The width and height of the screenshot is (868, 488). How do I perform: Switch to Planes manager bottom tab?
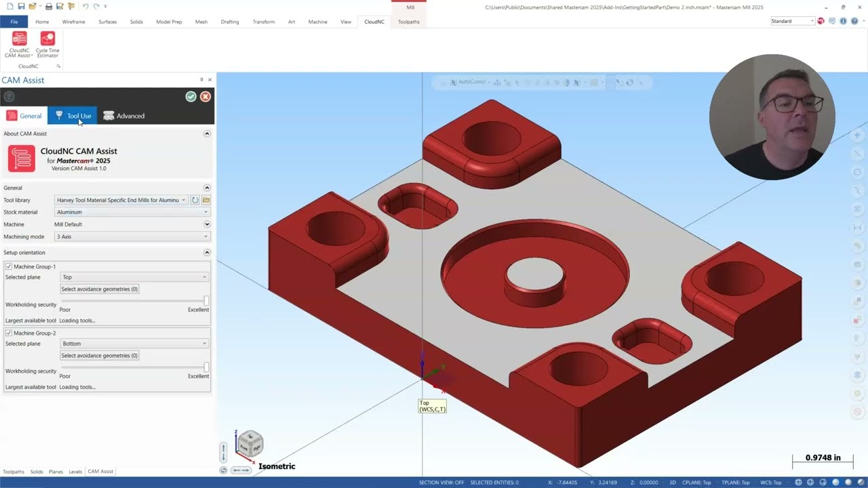pyautogui.click(x=56, y=472)
